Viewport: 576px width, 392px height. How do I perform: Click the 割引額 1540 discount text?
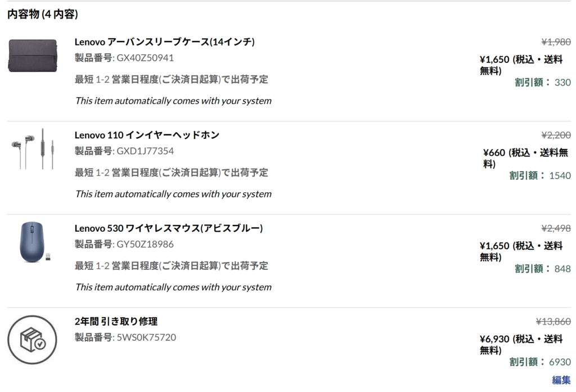(540, 175)
